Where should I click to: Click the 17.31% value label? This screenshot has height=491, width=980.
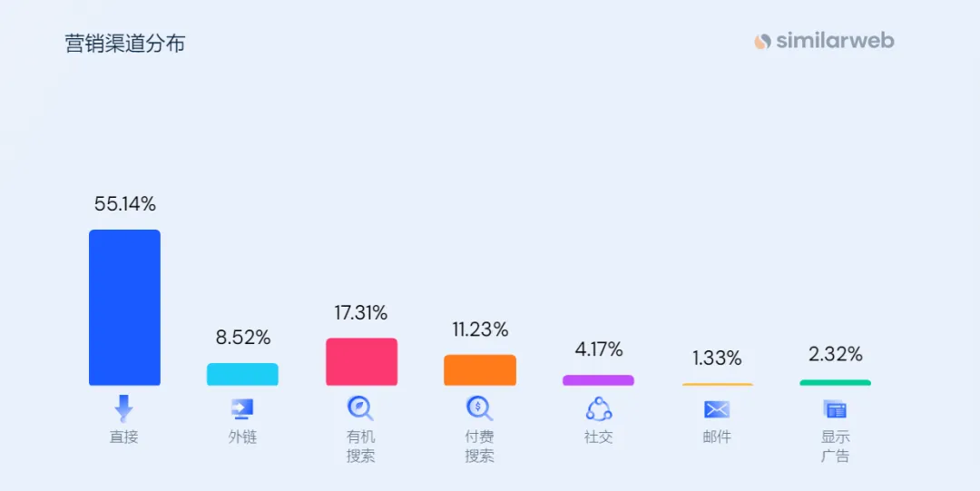[x=361, y=313]
